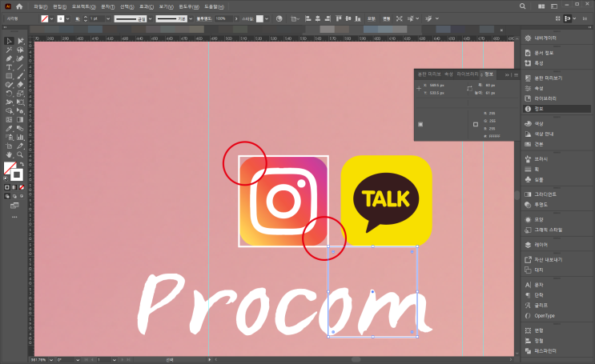Open zoom level dropdown in status bar
The image size is (595, 364).
pos(50,359)
